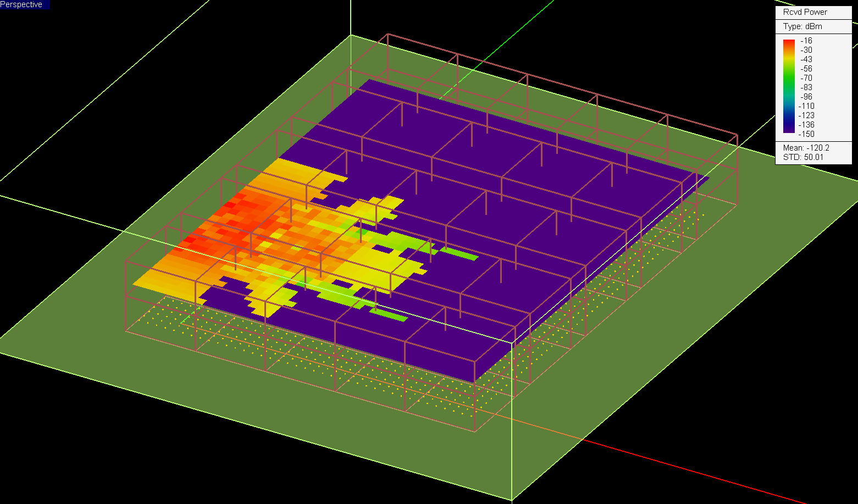Click the -136 legend value
The image size is (858, 504).
point(806,125)
